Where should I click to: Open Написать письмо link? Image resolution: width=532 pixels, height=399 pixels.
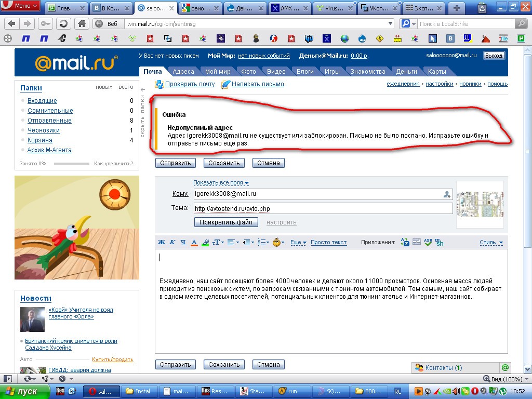click(x=258, y=84)
